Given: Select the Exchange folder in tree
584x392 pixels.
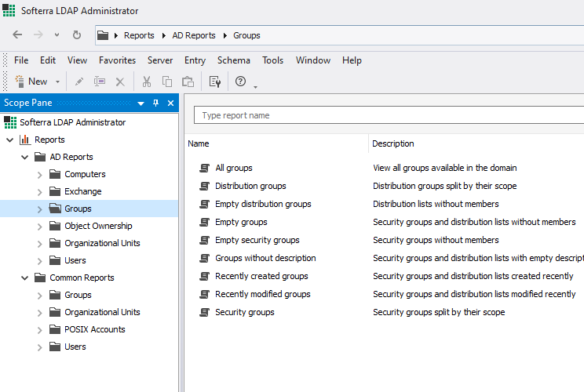Looking at the screenshot, I should [82, 191].
